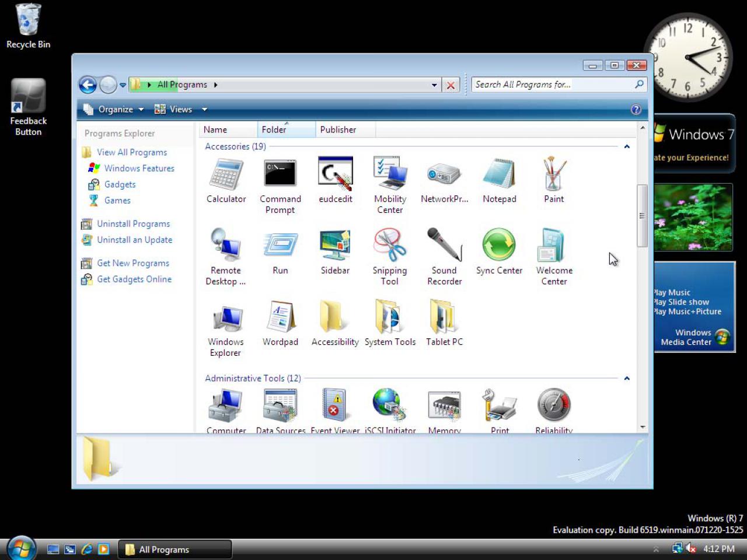Click Get New Programs link
Screen dimensions: 747x560
coord(133,263)
